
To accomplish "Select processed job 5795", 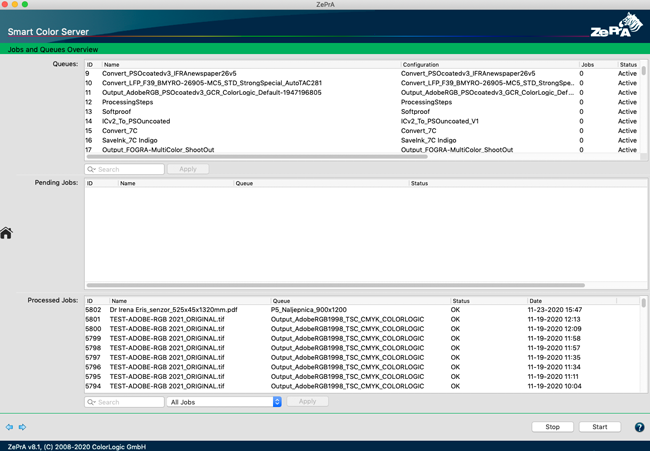I will click(x=363, y=376).
